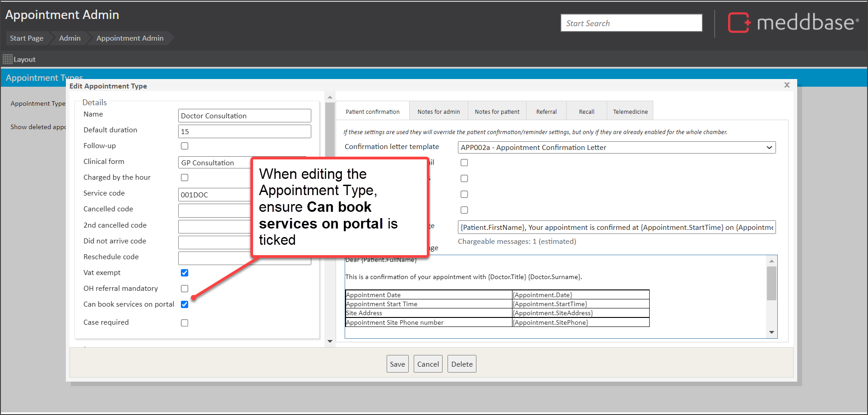The height and width of the screenshot is (415, 868).
Task: Select the Recall tab
Action: click(x=586, y=112)
